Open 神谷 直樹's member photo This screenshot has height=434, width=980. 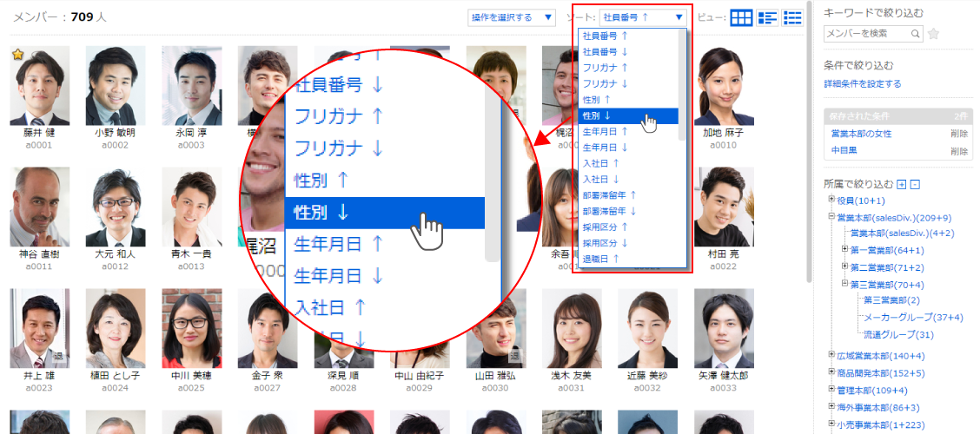(40, 207)
